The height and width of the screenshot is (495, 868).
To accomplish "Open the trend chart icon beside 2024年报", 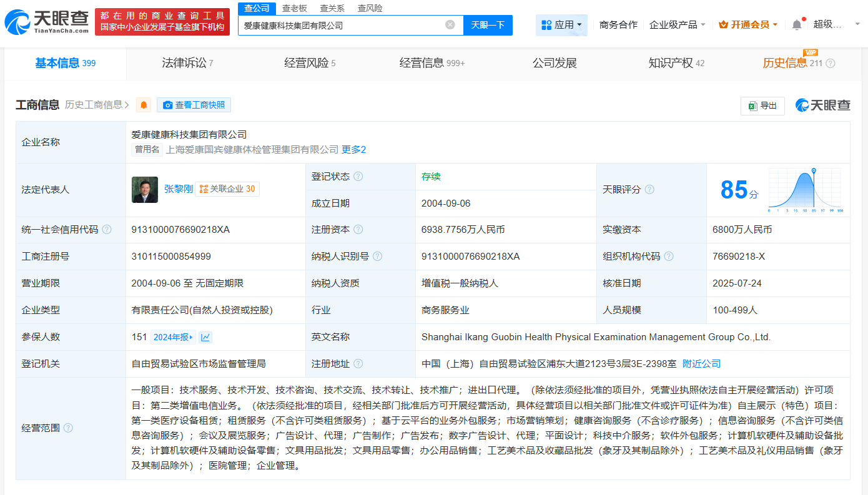I will tap(205, 337).
